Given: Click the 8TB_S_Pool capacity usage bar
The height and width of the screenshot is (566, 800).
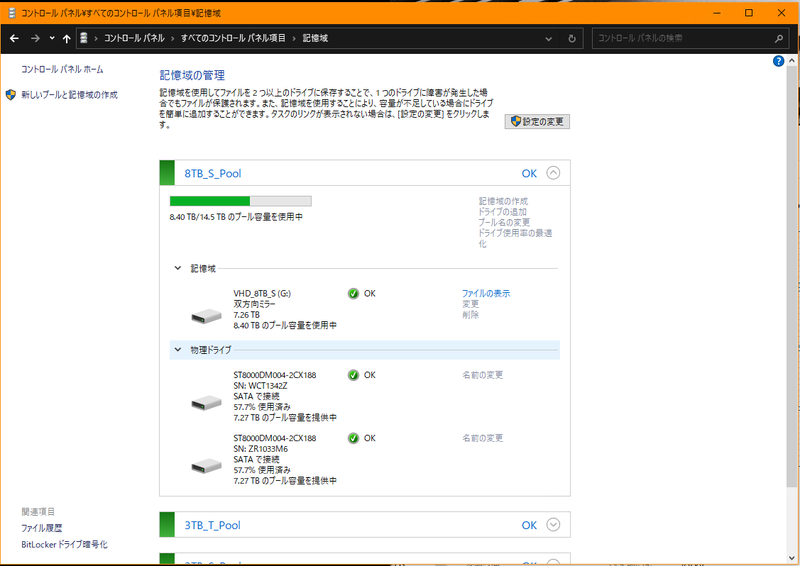Looking at the screenshot, I should [240, 201].
